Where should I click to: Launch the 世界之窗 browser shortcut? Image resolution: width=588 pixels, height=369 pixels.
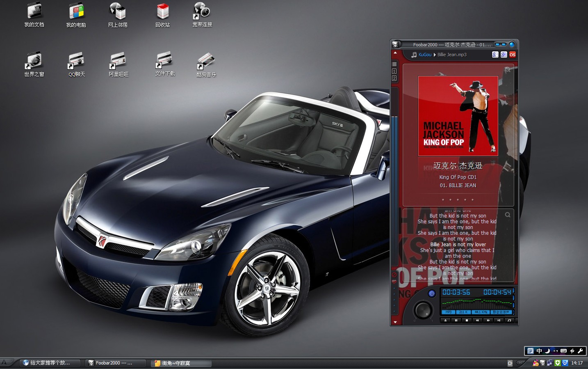(x=34, y=64)
